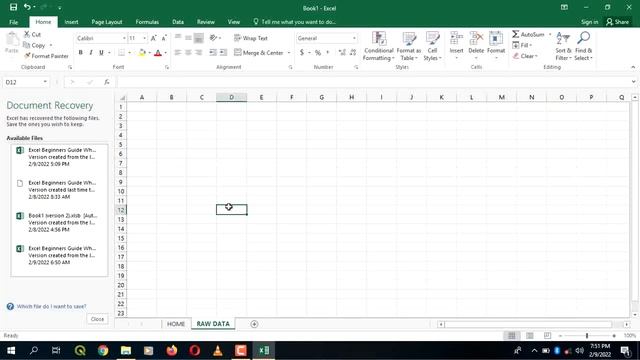
Task: Select the Cut scissors command
Action: [32, 34]
